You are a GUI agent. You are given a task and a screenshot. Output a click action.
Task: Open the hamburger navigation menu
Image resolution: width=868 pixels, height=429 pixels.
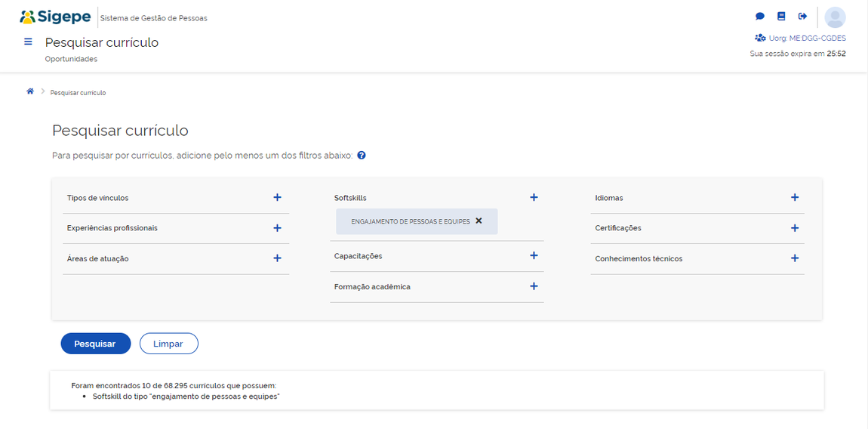(x=29, y=42)
